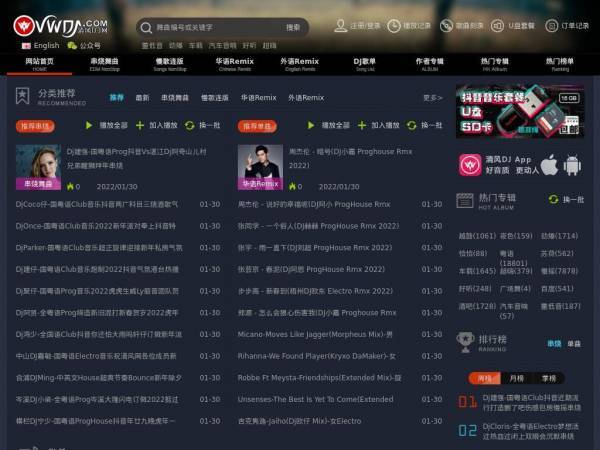This screenshot has height=450, width=600.
Task: Click the VVVDJ.com site logo
Action: click(x=60, y=26)
